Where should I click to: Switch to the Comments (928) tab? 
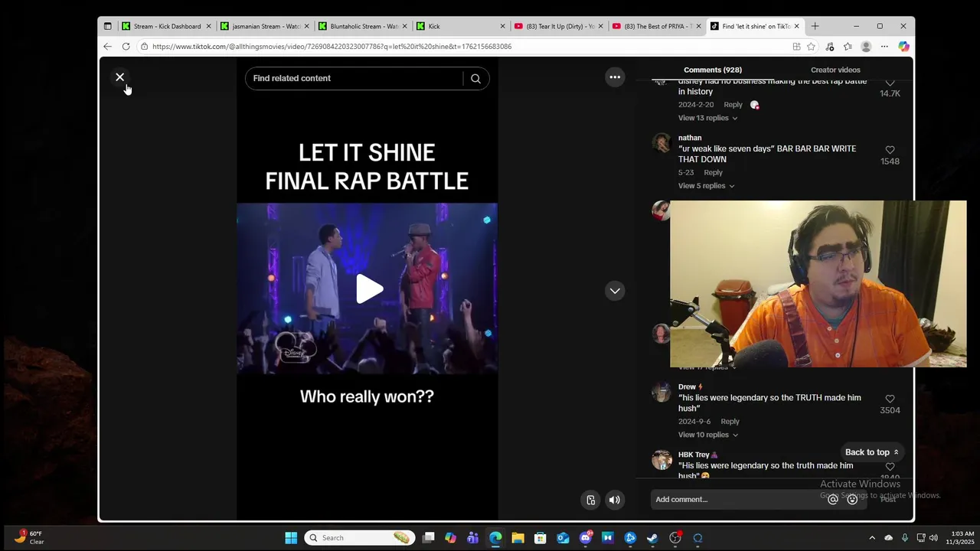(x=712, y=70)
